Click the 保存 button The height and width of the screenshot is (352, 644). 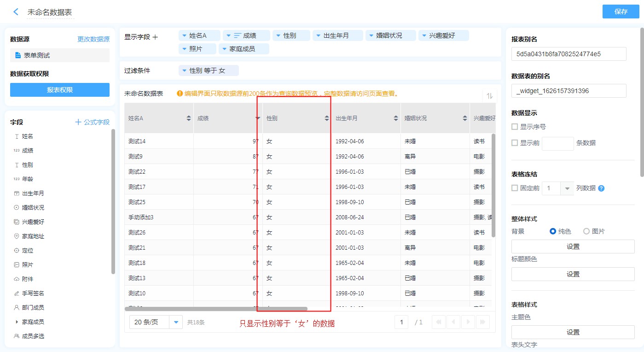coord(621,12)
